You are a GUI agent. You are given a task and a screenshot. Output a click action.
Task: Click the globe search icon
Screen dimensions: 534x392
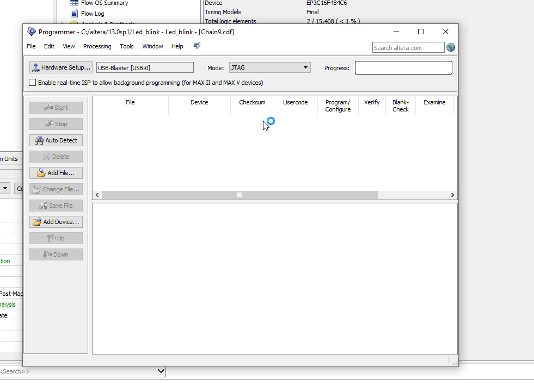(451, 48)
